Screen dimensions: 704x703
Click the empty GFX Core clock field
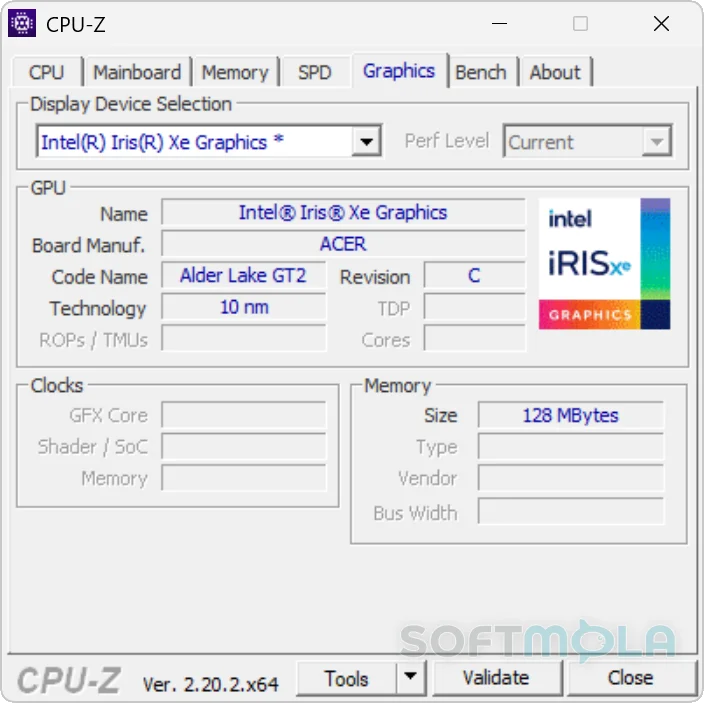pyautogui.click(x=243, y=415)
